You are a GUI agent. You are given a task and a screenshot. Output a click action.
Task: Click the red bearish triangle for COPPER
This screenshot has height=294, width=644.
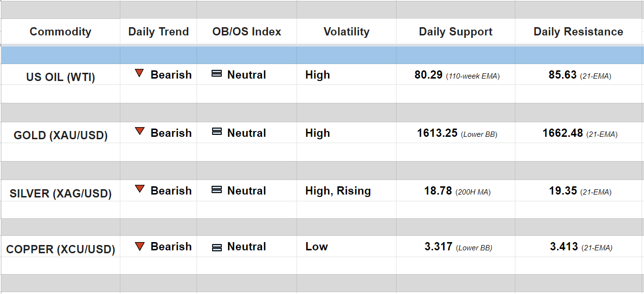pos(139,246)
